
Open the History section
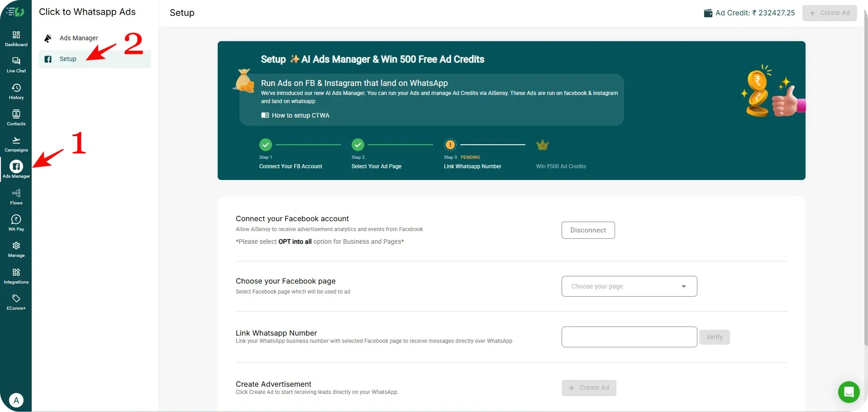point(16,90)
